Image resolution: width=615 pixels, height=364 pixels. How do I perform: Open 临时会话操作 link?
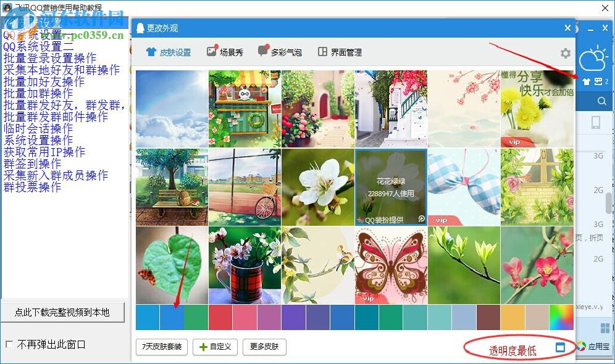click(x=38, y=128)
